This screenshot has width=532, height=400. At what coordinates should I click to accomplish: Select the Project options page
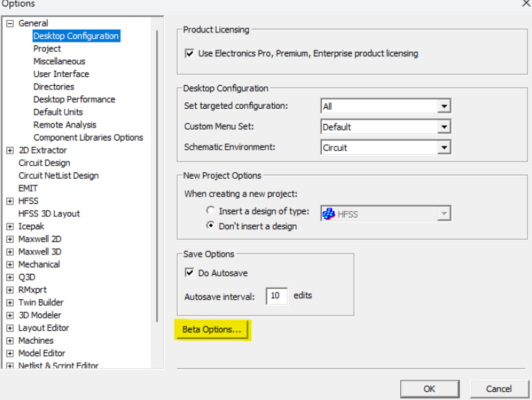coord(47,49)
